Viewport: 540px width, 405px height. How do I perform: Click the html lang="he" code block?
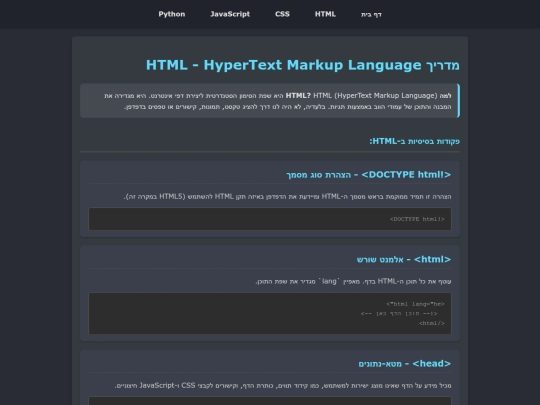pyautogui.click(x=270, y=313)
